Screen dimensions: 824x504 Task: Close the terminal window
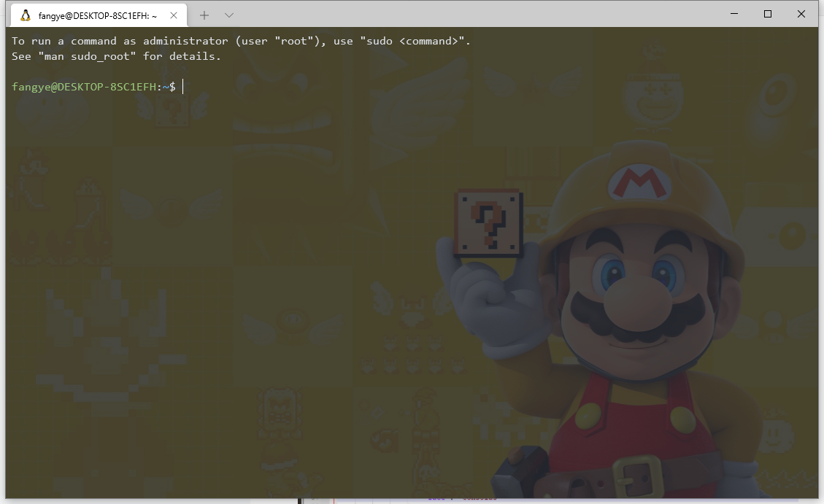pos(801,14)
